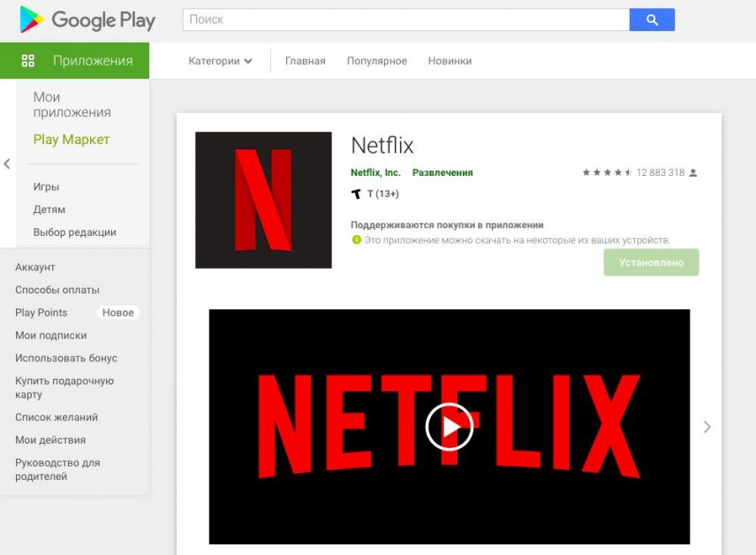756x555 pixels.
Task: Collapse the sidebar with the left arrow
Action: pyautogui.click(x=7, y=164)
